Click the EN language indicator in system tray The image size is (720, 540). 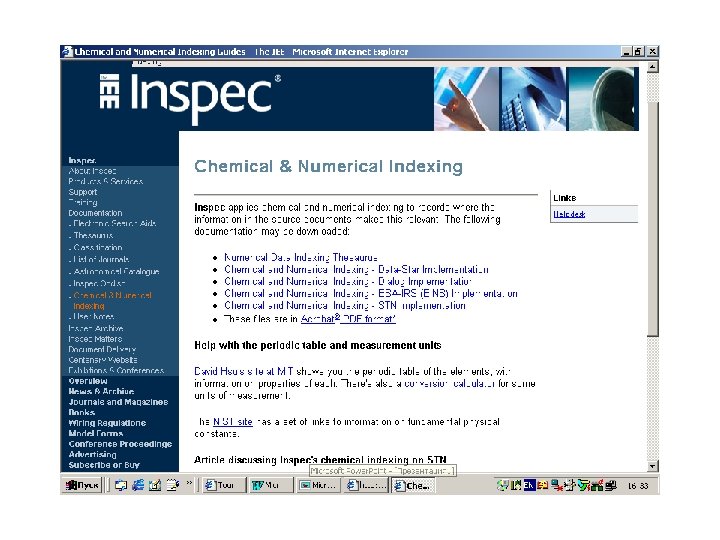point(529,485)
